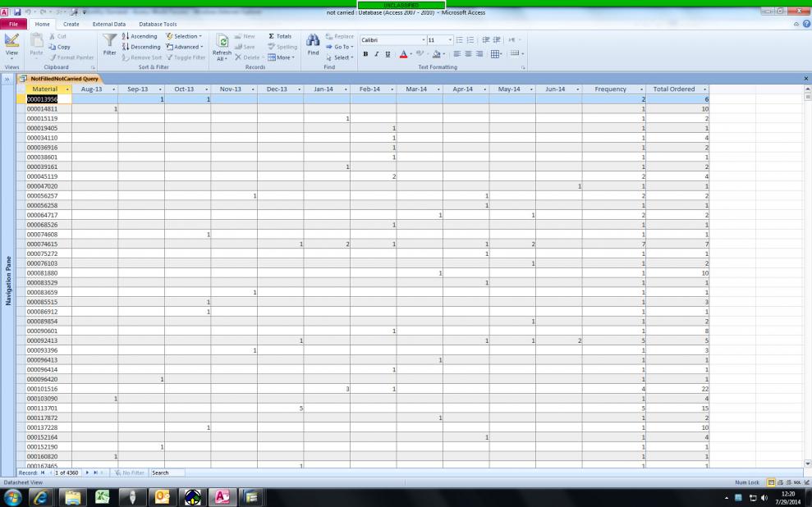
Task: Click the Windows Start button
Action: (13, 498)
